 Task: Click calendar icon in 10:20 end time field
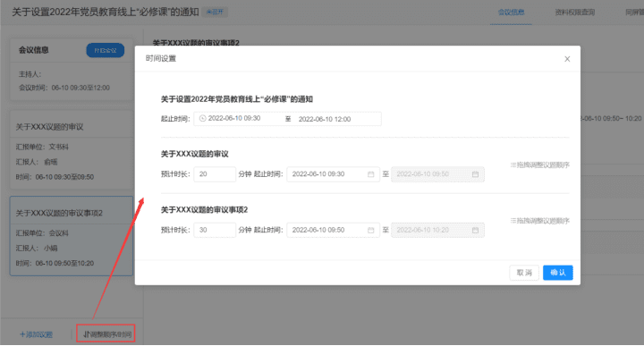(475, 230)
